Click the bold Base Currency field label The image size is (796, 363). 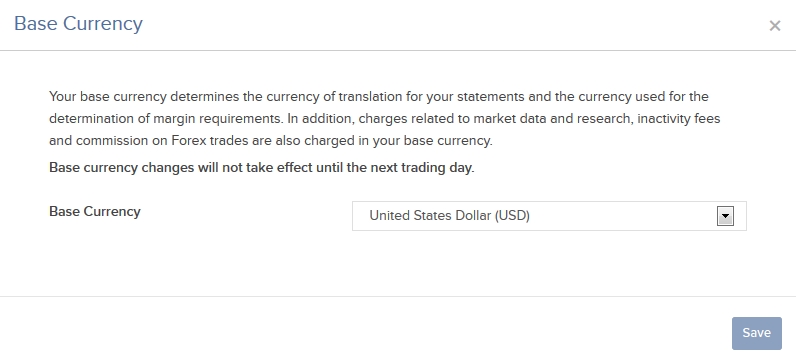click(x=94, y=212)
